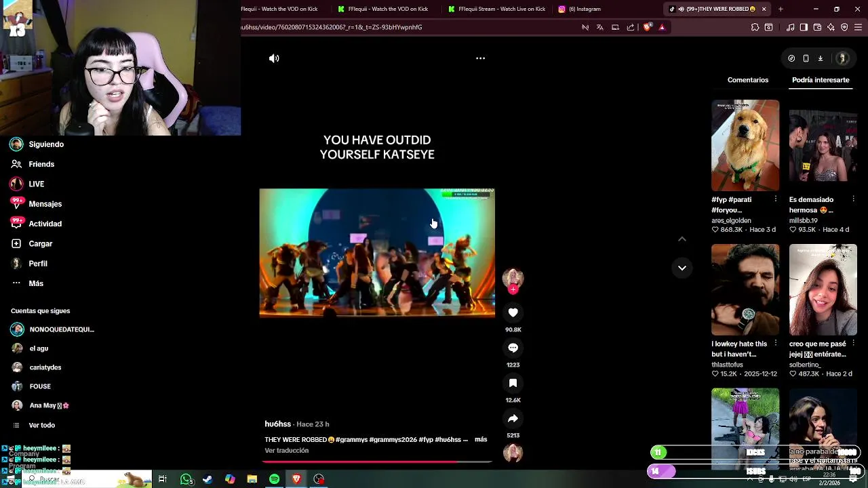Open the browser translate page icon

(599, 27)
